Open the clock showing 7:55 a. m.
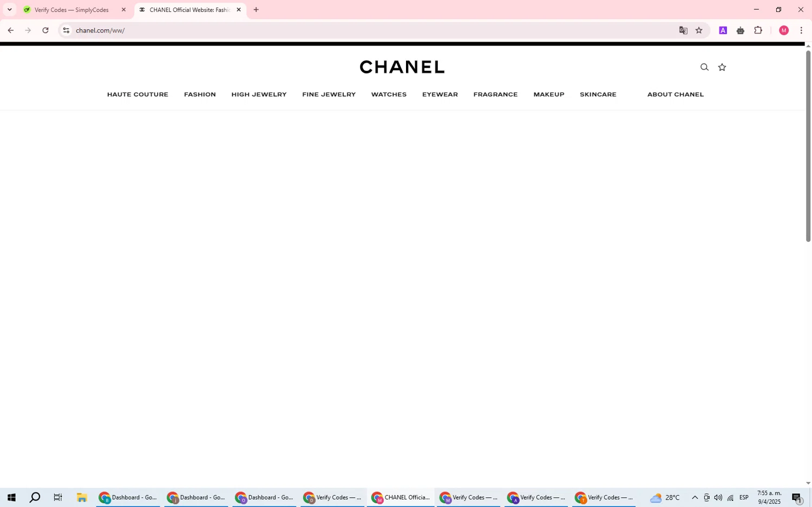The image size is (812, 507). tap(769, 498)
